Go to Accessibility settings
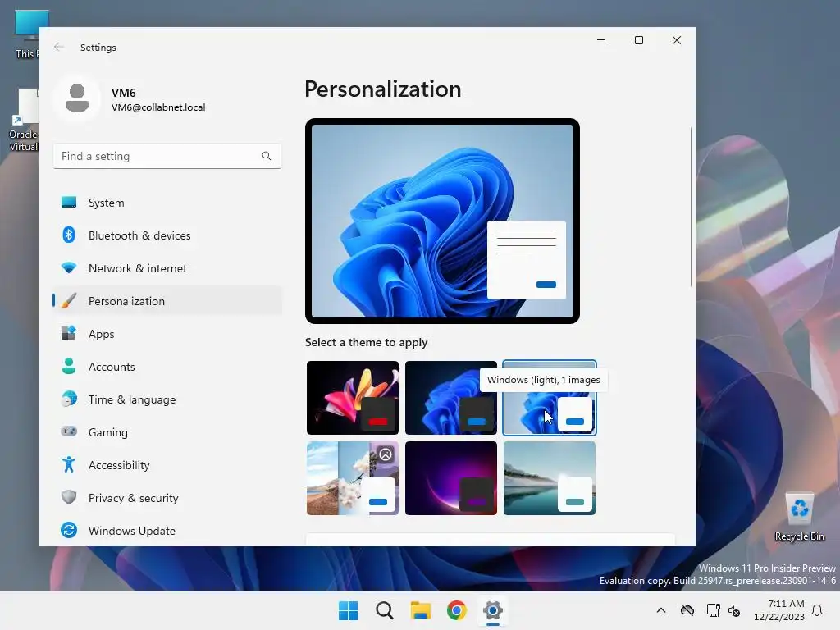This screenshot has width=840, height=630. click(x=167, y=465)
